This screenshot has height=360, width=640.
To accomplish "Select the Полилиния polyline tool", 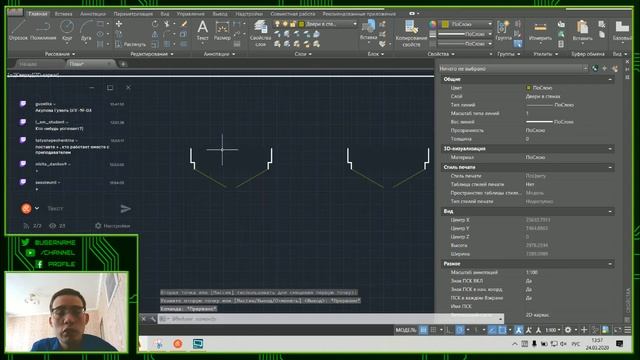I will [x=43, y=30].
